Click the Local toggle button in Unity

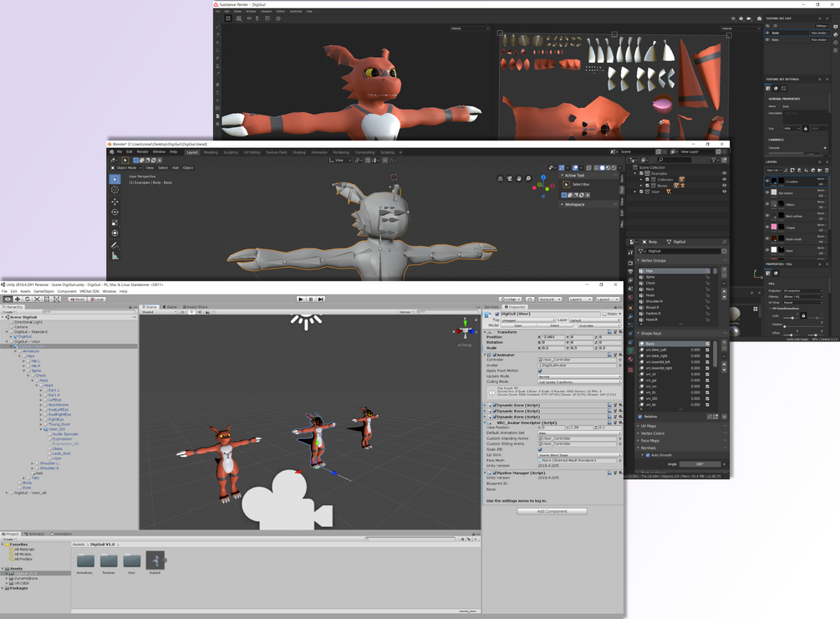[x=97, y=299]
